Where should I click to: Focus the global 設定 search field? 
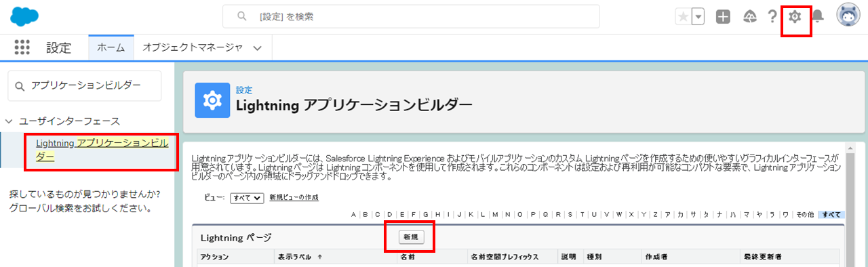[411, 16]
